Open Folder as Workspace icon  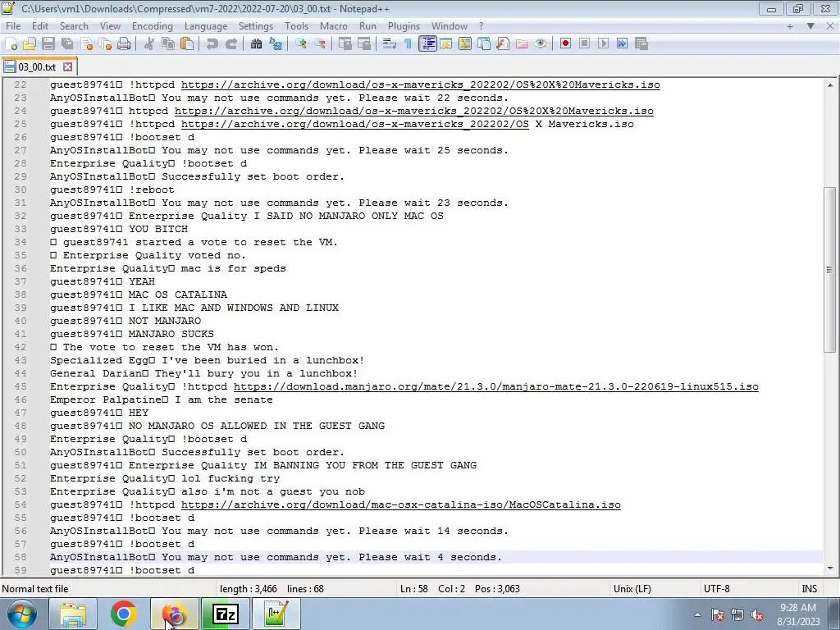pyautogui.click(x=521, y=44)
